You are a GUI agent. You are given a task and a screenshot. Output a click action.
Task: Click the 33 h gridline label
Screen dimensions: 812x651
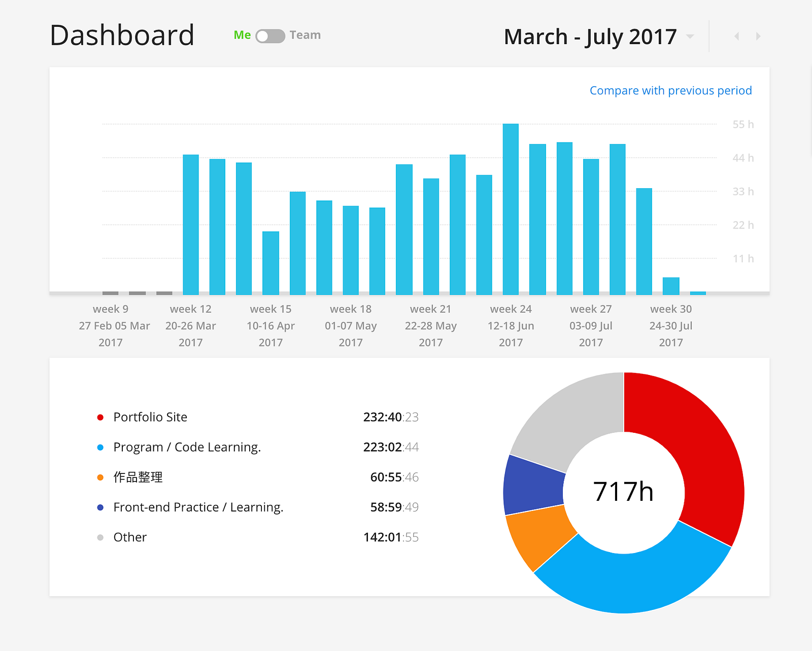[x=743, y=191]
